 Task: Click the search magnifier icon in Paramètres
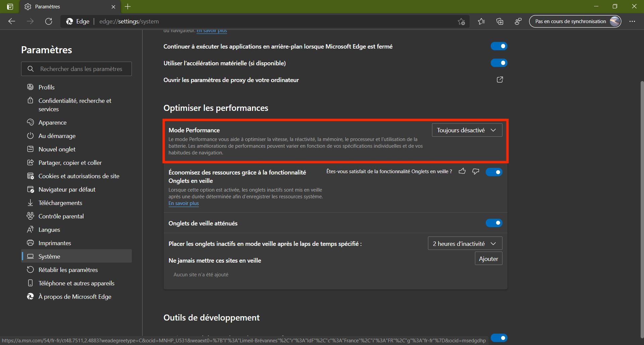coord(31,69)
